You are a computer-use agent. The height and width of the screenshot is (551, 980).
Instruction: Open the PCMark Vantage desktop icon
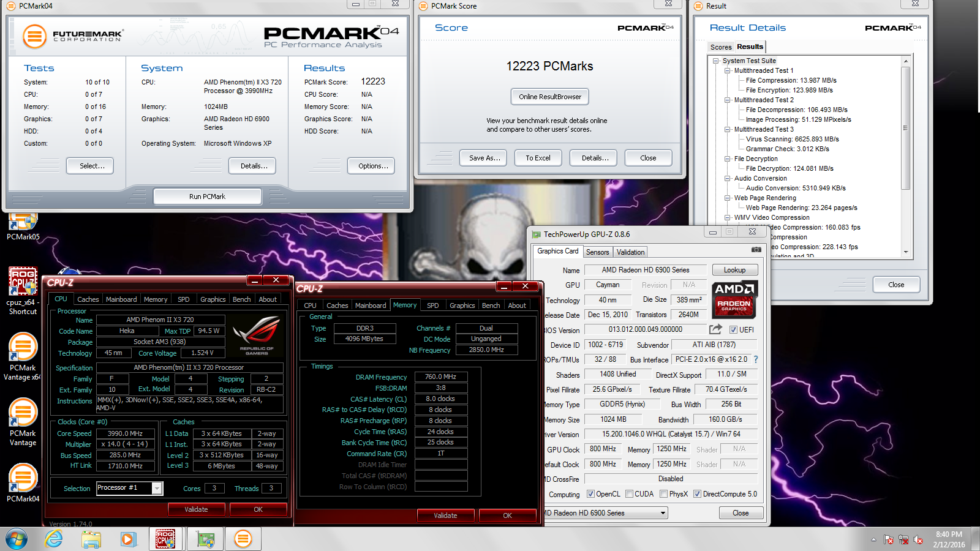coord(23,422)
